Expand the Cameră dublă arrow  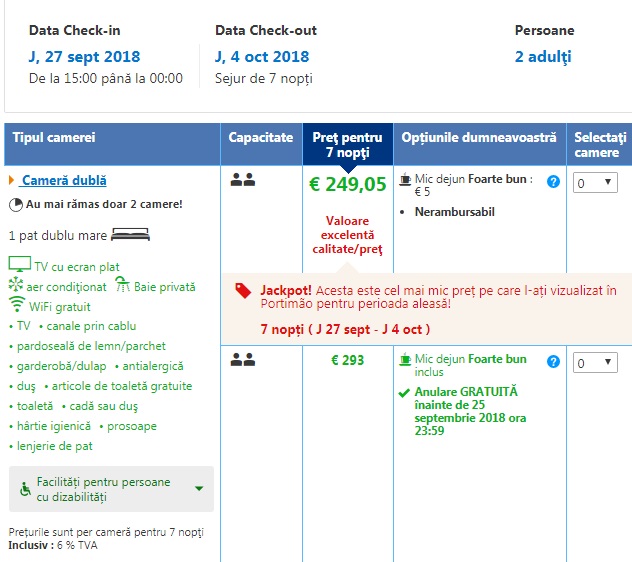pos(11,181)
